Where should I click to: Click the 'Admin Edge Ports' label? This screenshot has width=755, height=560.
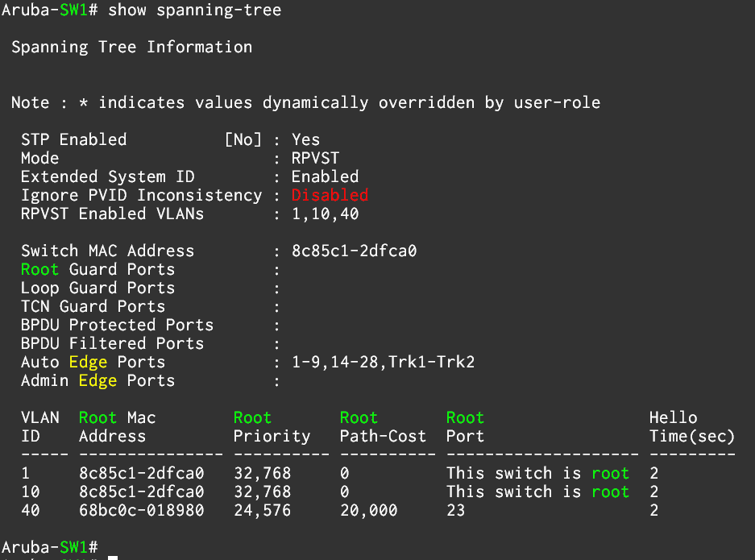click(x=97, y=380)
